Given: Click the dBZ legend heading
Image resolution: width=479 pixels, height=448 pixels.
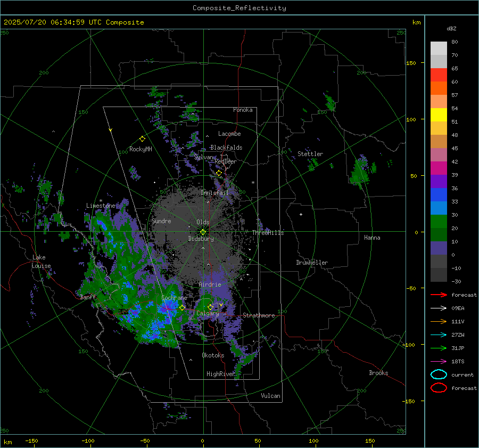Looking at the screenshot, I should coord(451,28).
